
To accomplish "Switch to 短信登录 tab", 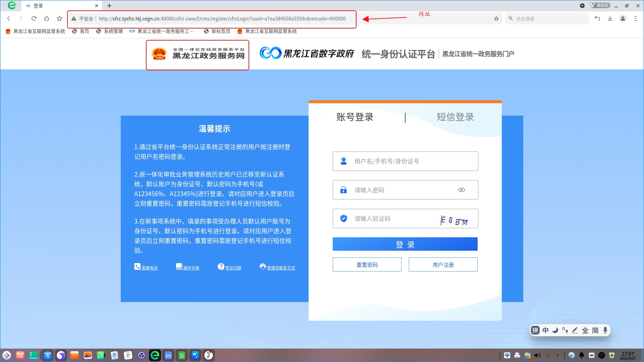I will point(455,117).
